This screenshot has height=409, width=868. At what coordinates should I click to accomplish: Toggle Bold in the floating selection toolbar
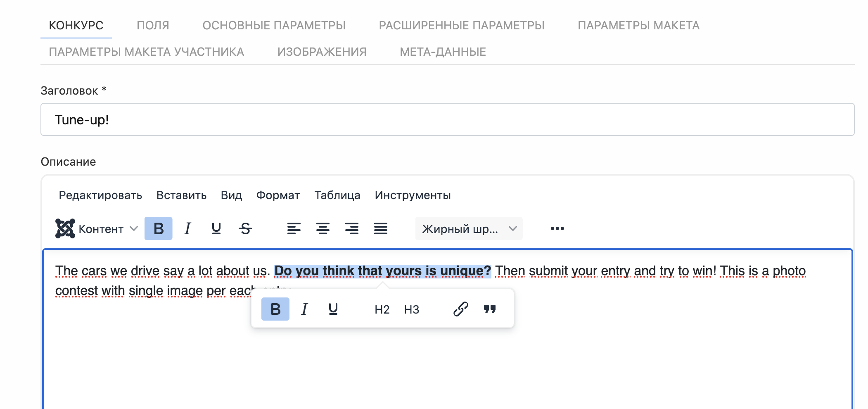click(275, 309)
